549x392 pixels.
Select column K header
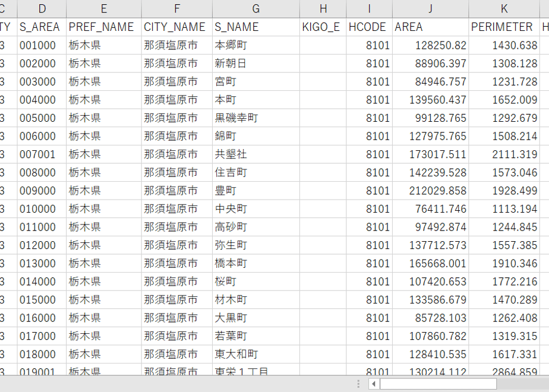[504, 9]
